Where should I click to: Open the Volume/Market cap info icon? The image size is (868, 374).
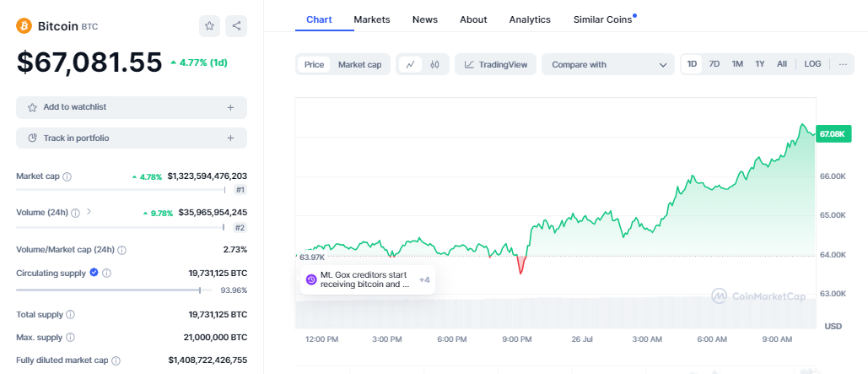tap(121, 250)
